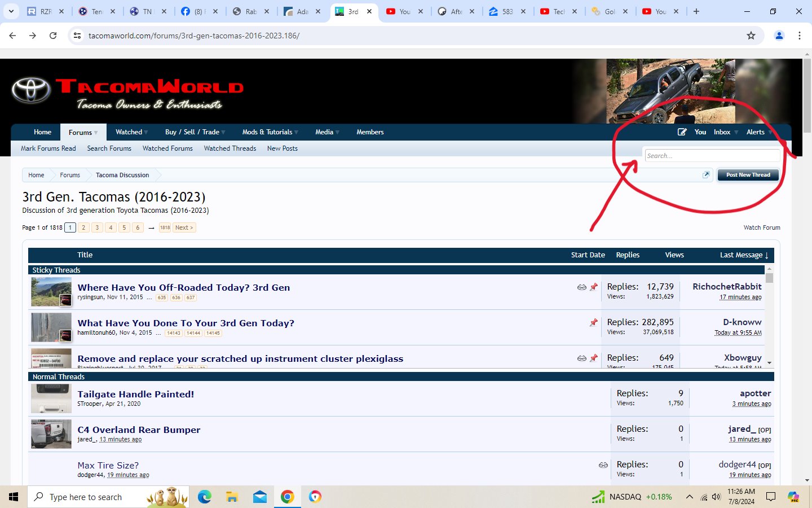Expand the Watched nav dropdown

click(146, 132)
